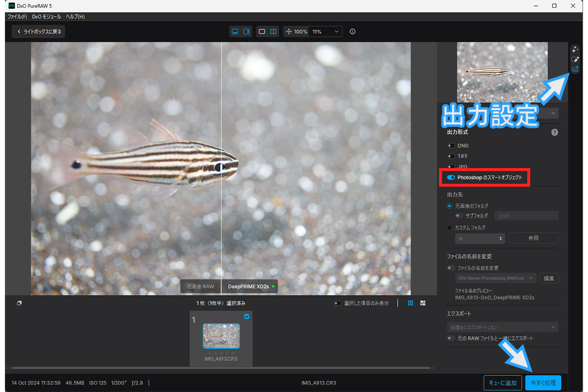
Task: Select split compare view icon
Action: pos(273,31)
